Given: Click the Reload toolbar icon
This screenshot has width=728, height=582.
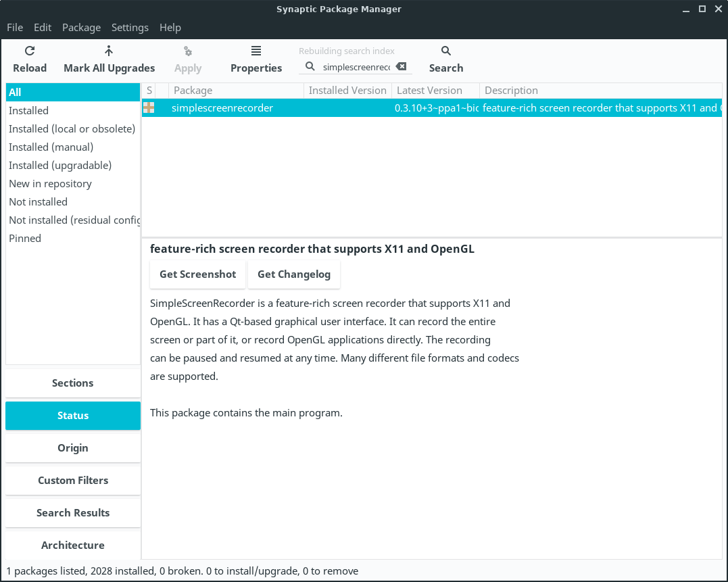Looking at the screenshot, I should pyautogui.click(x=30, y=51).
